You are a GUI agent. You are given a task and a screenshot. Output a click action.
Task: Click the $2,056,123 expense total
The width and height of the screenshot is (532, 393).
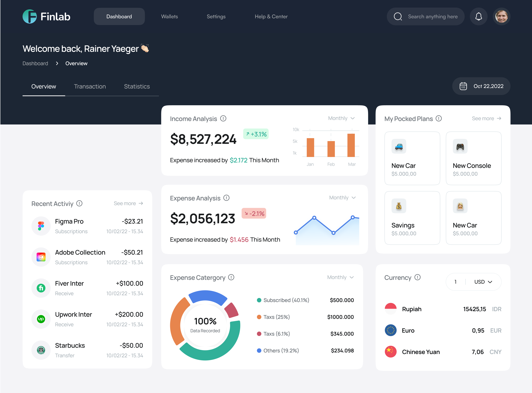tap(203, 219)
